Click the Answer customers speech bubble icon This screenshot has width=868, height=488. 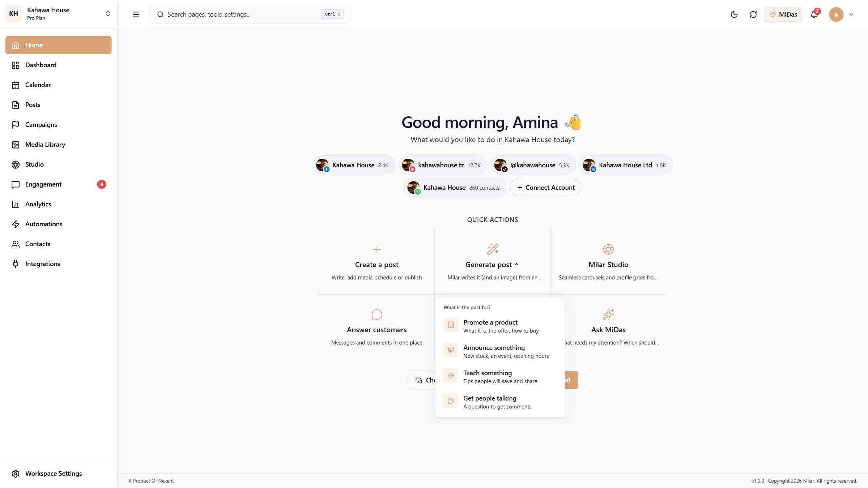pyautogui.click(x=376, y=314)
